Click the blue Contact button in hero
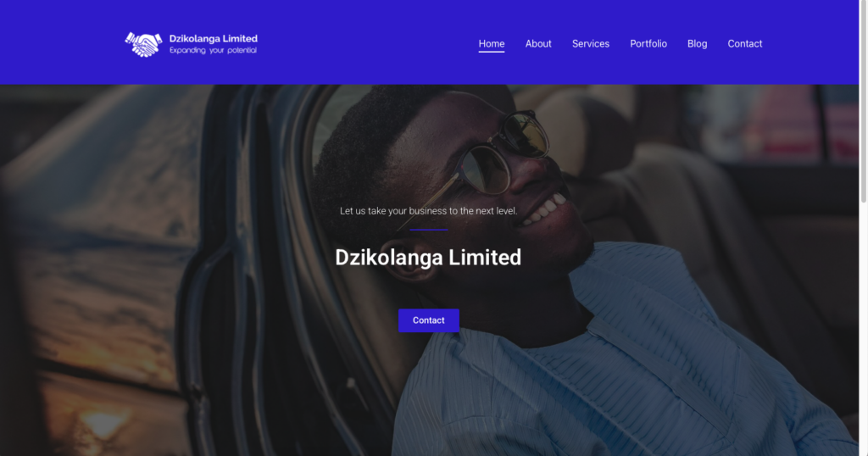Image resolution: width=868 pixels, height=456 pixels. (x=428, y=320)
